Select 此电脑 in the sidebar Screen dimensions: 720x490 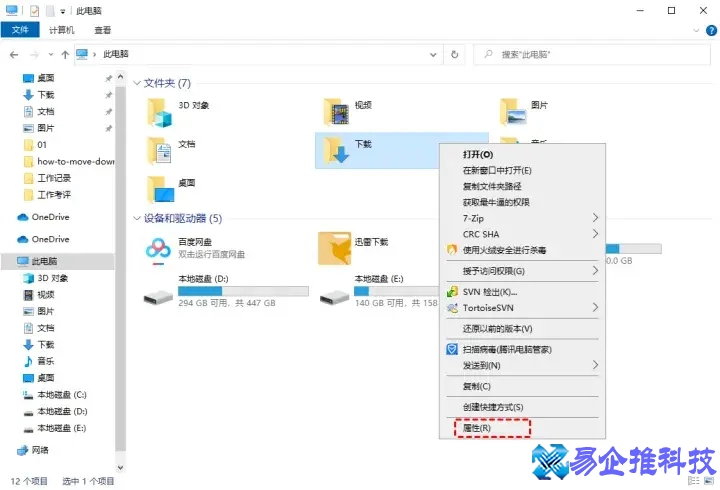(x=58, y=261)
